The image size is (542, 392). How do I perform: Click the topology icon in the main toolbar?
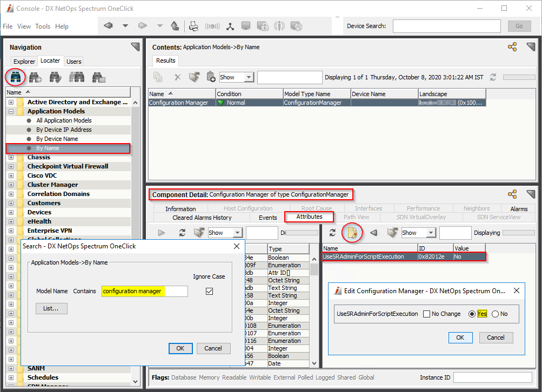point(230,26)
